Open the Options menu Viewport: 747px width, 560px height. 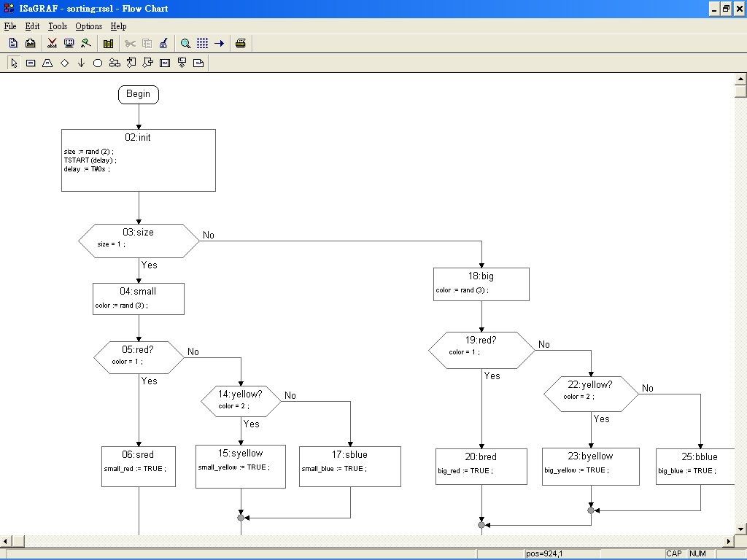pos(88,26)
